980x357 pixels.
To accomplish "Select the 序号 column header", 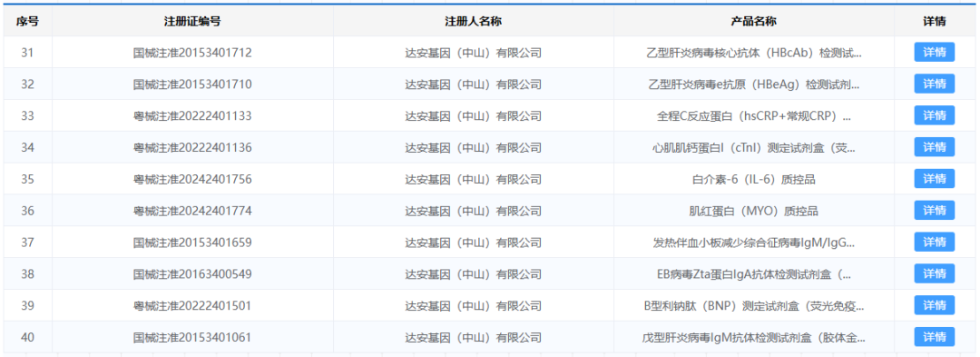I will tap(27, 21).
